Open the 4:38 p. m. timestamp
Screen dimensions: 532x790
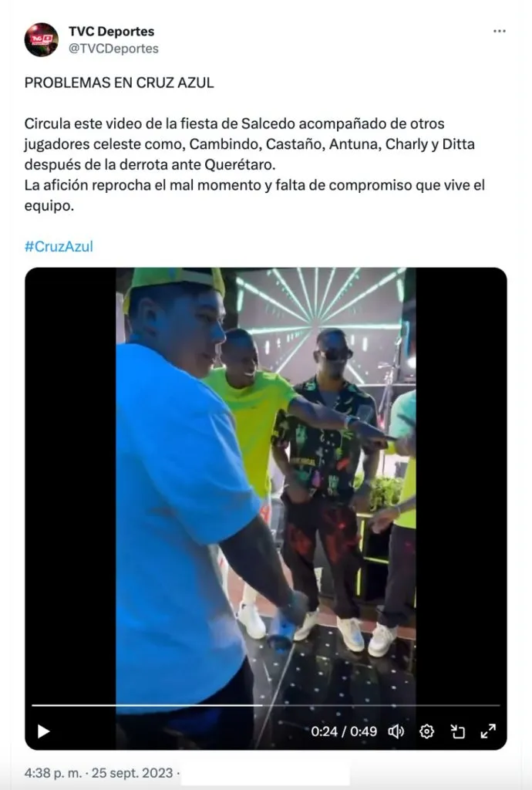pos(53,773)
